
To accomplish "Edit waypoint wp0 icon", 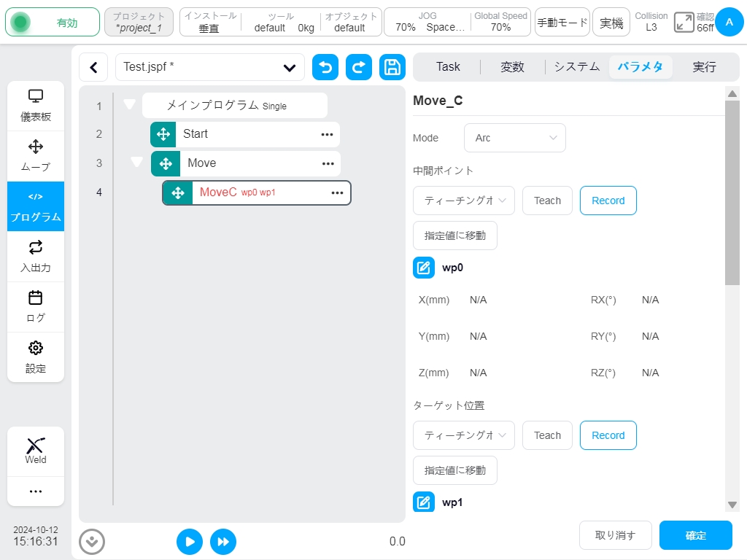I will tap(424, 268).
